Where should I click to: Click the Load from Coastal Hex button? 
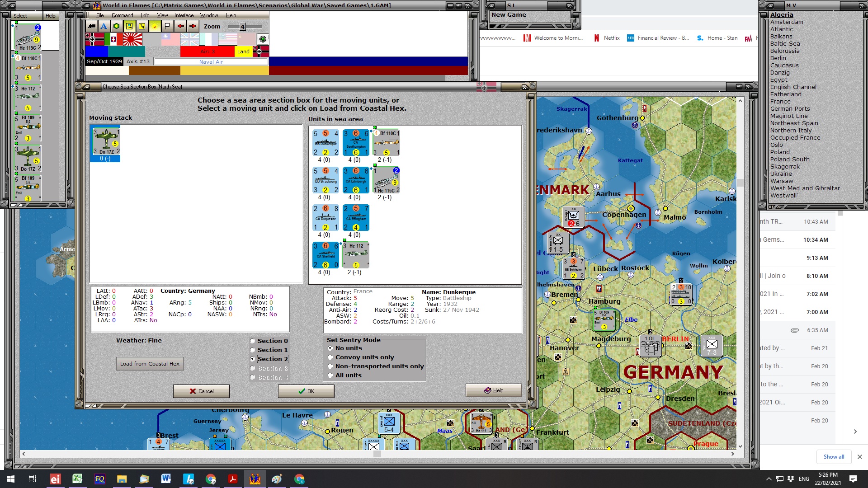click(x=150, y=363)
